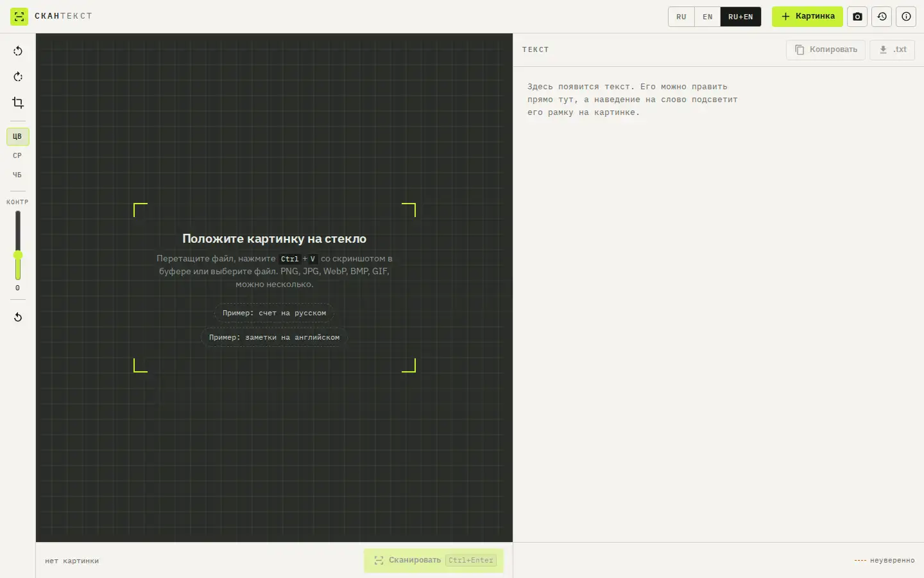Click the КОНТР contrast slider handle
The image size is (924, 578).
point(18,255)
